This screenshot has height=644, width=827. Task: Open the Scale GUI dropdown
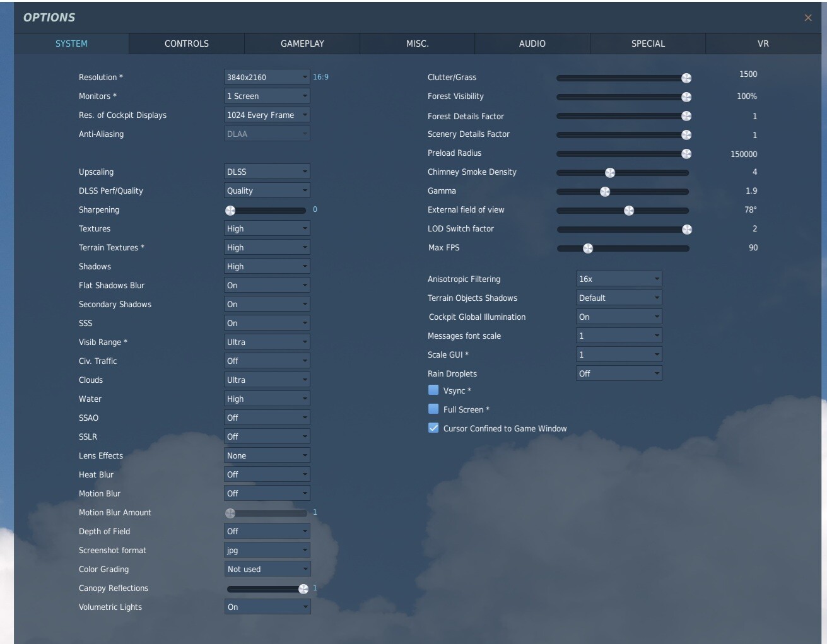click(x=619, y=354)
